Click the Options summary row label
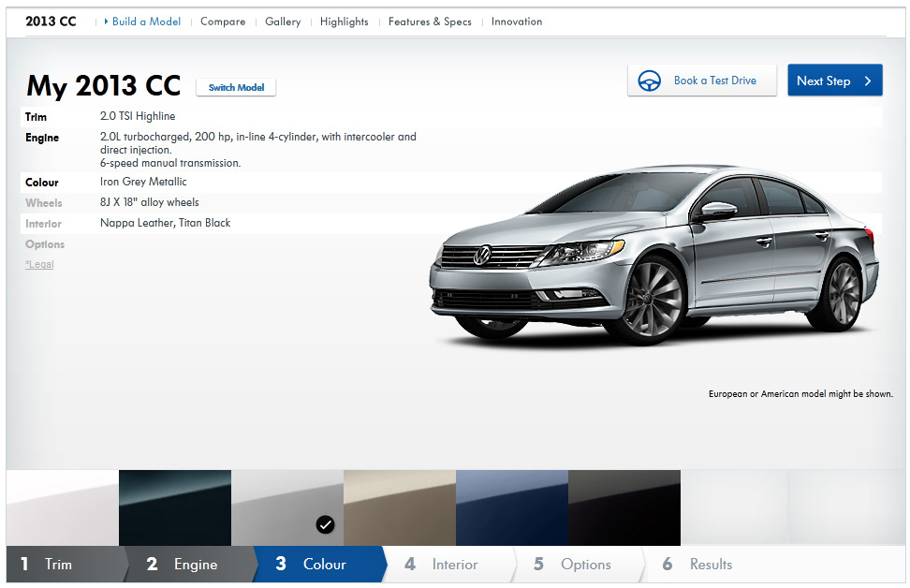 click(45, 244)
